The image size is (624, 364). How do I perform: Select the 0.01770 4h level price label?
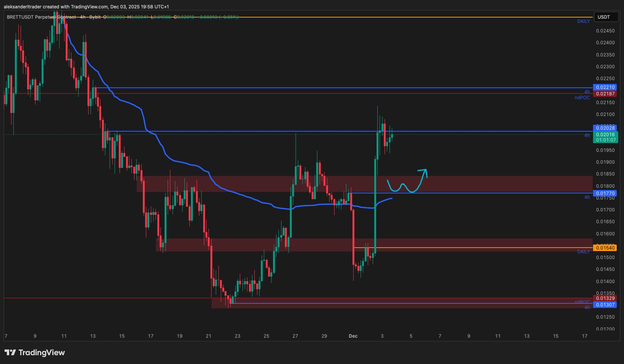605,193
